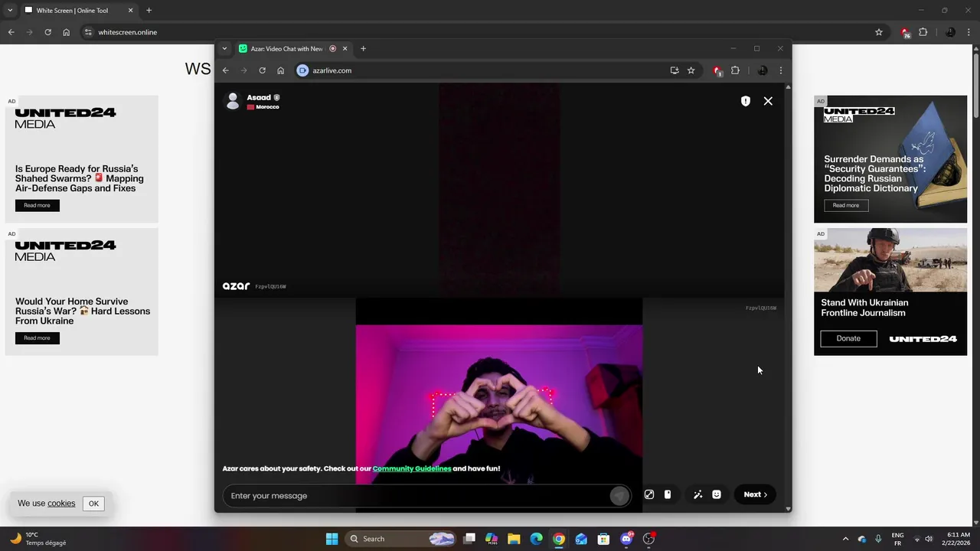Close the Azar chat with the X
This screenshot has height=551, width=980.
pyautogui.click(x=768, y=101)
